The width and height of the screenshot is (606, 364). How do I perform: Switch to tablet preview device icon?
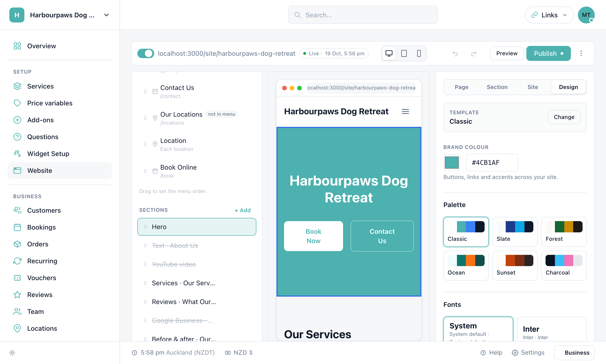tap(404, 53)
